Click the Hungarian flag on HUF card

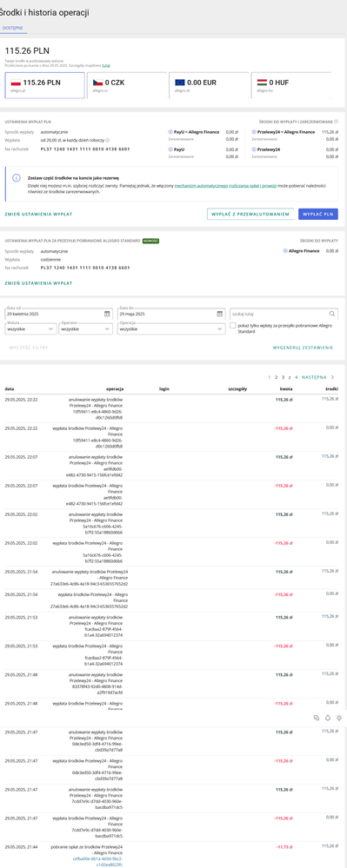click(262, 83)
